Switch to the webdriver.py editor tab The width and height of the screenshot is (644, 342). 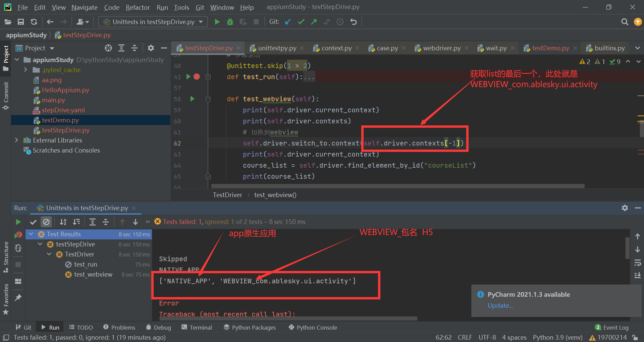click(x=442, y=48)
